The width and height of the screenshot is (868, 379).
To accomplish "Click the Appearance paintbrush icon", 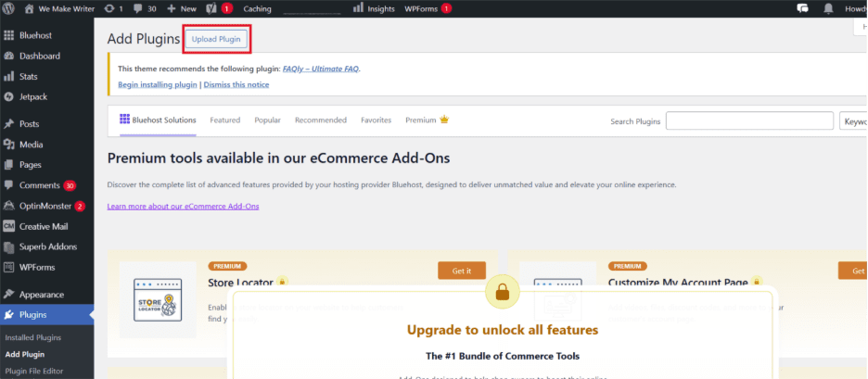I will [x=9, y=295].
